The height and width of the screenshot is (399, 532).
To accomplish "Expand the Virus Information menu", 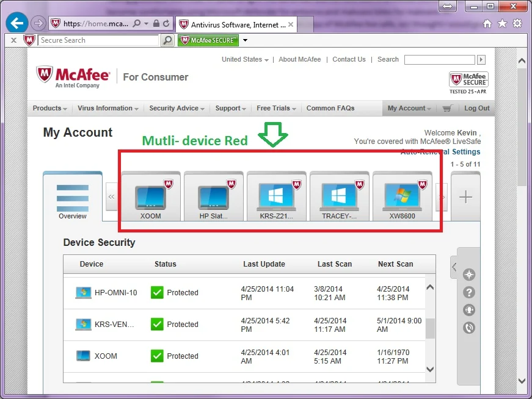I will point(108,108).
